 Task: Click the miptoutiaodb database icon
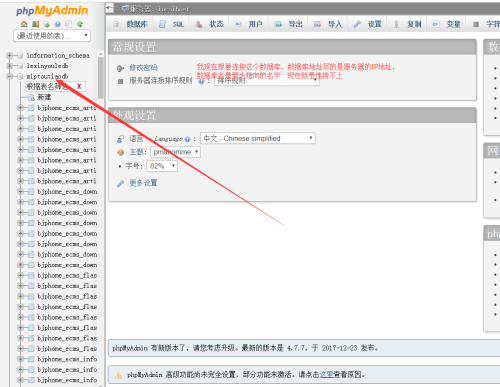[20, 76]
